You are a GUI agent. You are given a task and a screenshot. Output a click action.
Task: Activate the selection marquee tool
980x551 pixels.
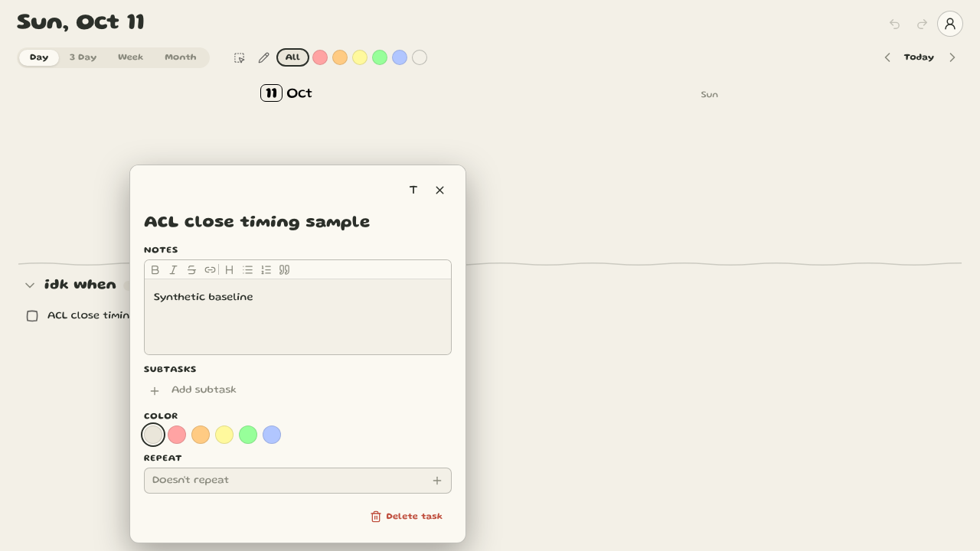240,57
